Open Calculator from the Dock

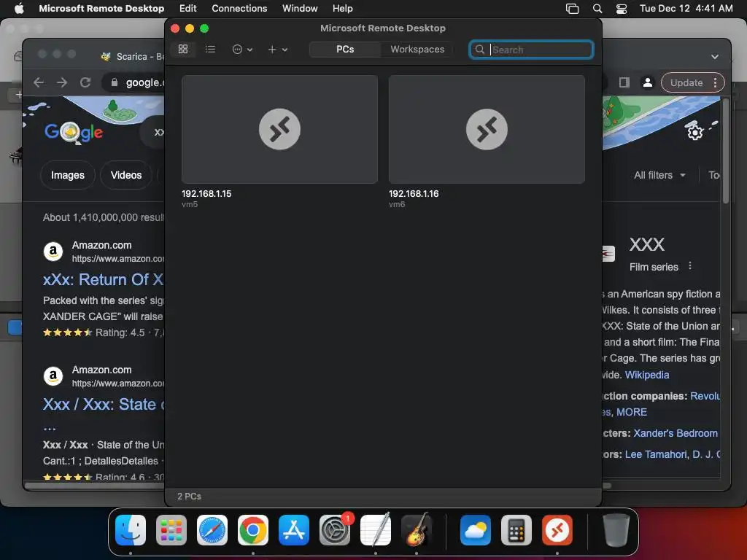[x=516, y=530]
